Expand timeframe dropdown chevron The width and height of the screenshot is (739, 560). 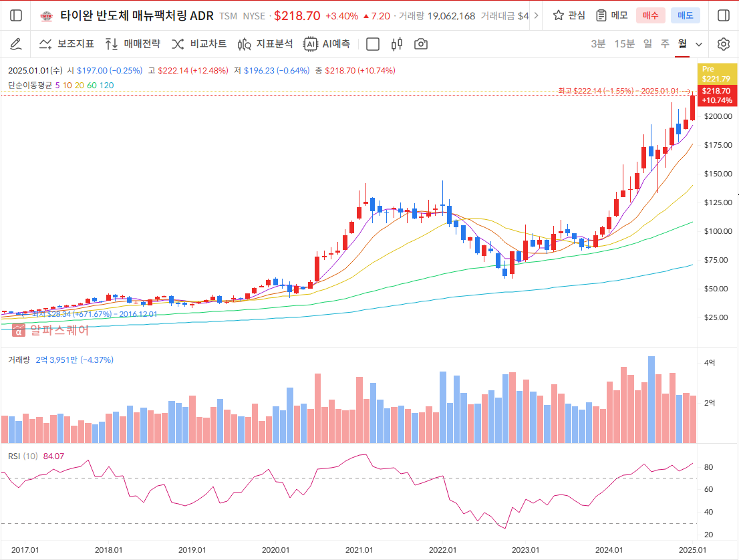click(x=699, y=44)
